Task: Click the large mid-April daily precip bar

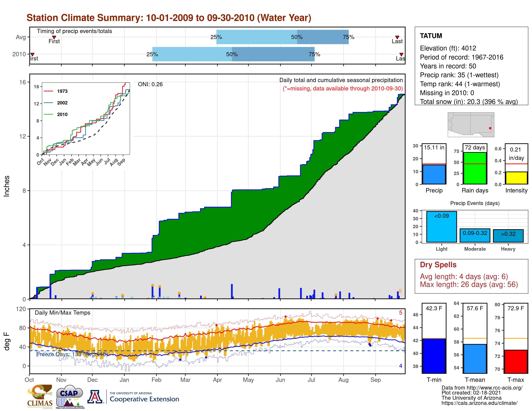Action: [x=232, y=291]
